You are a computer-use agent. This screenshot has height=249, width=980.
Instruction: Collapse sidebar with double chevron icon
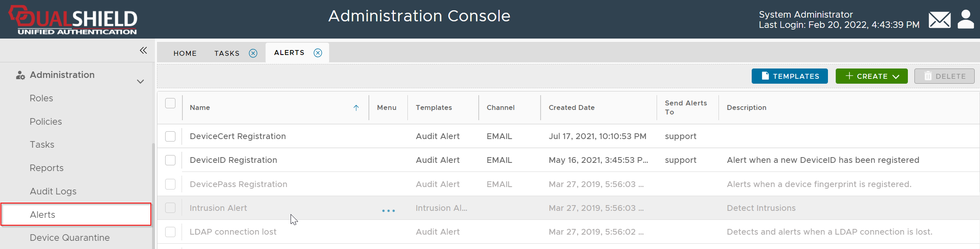tap(143, 50)
